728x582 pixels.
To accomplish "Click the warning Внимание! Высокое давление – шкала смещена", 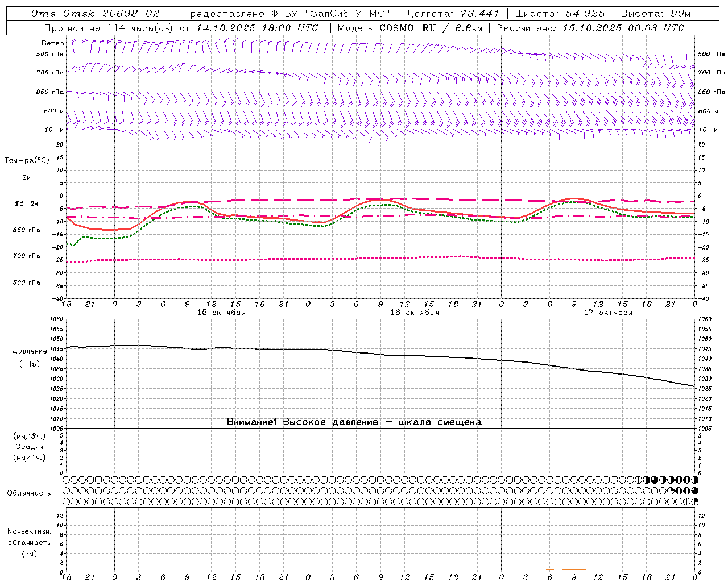I will (354, 422).
